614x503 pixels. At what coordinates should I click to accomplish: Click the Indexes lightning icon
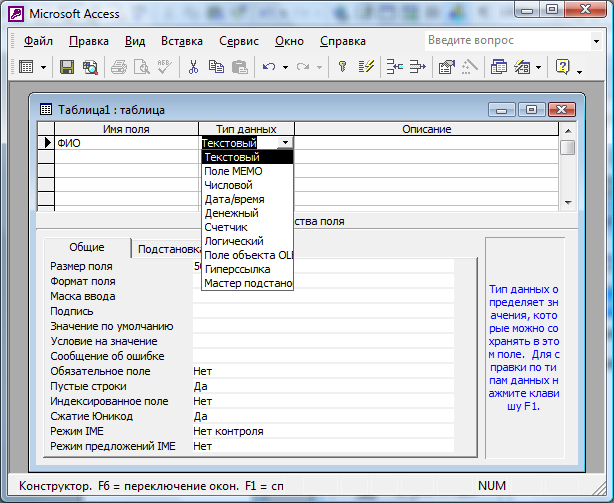pos(366,67)
